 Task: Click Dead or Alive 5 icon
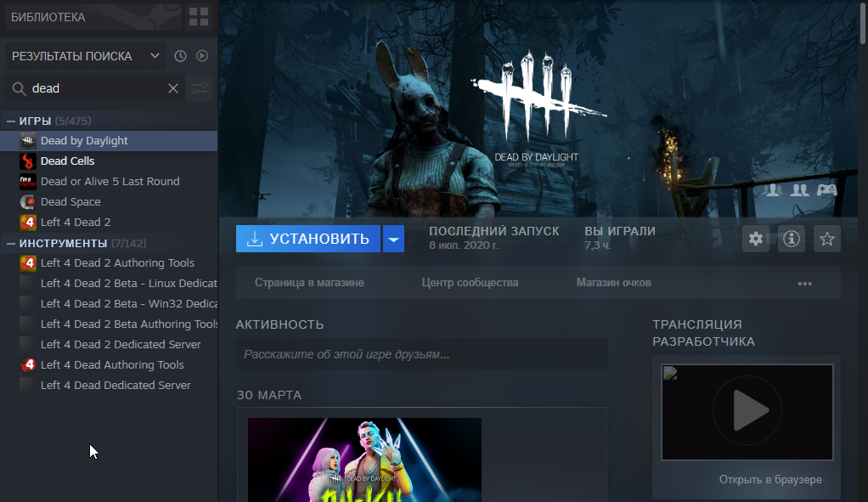28,182
